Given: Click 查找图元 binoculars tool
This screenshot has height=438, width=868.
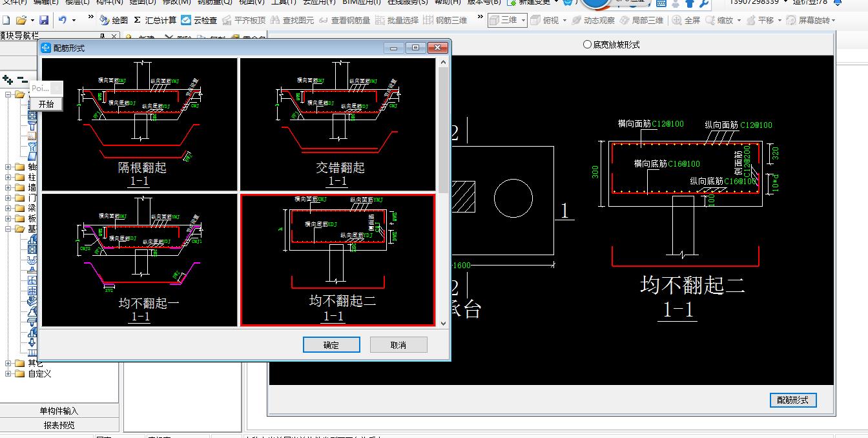Looking at the screenshot, I should coord(292,20).
